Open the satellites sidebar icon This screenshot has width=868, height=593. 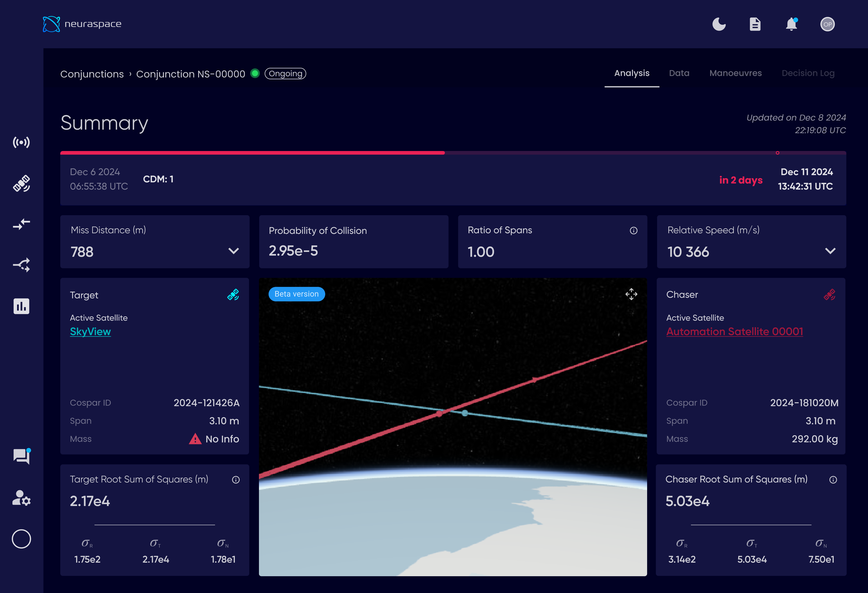[21, 183]
